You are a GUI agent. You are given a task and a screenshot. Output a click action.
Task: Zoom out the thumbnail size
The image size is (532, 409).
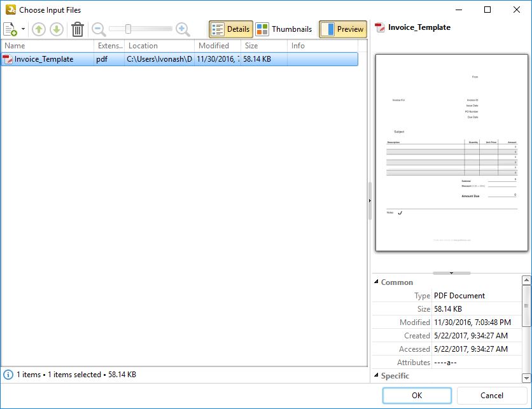point(99,29)
